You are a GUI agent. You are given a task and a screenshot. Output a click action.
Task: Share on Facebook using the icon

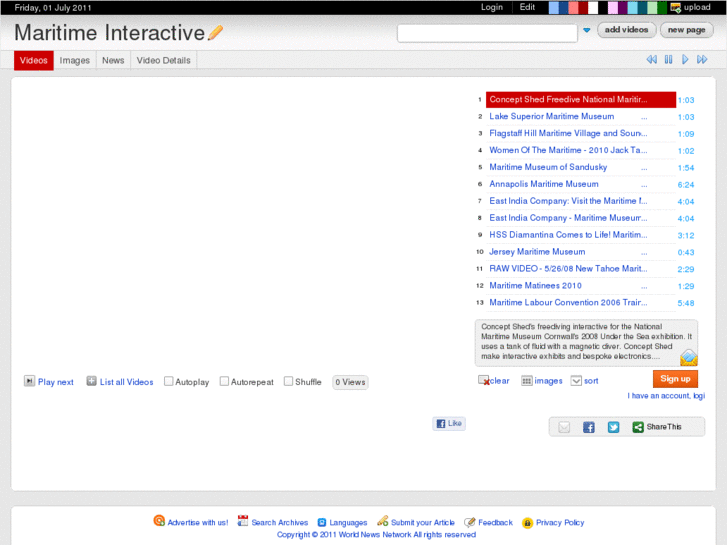(589, 427)
